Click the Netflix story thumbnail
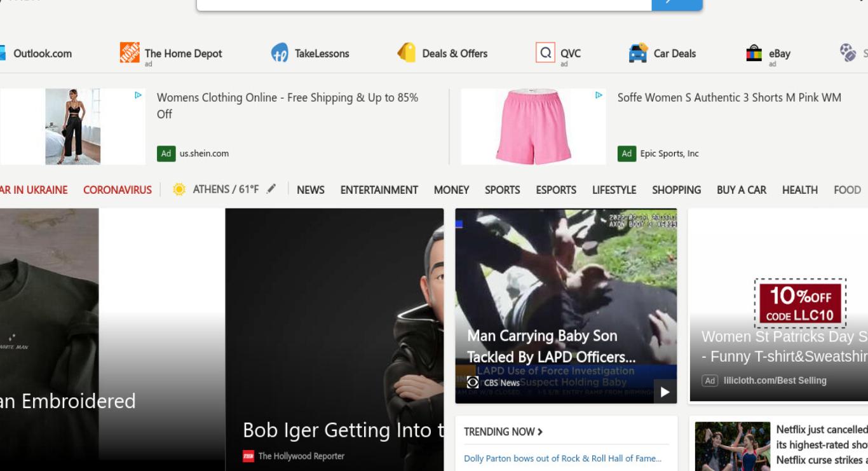The image size is (868, 471). pyautogui.click(x=733, y=446)
